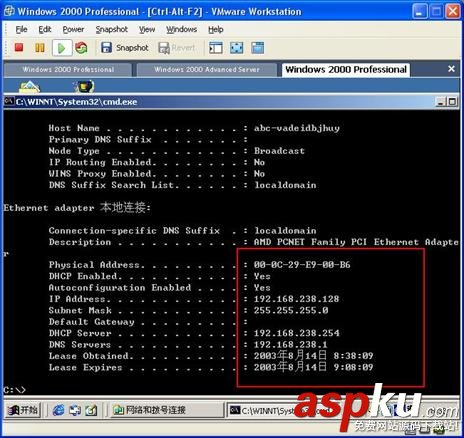The width and height of the screenshot is (464, 438).
Task: Open the Help menu
Action: (x=216, y=29)
